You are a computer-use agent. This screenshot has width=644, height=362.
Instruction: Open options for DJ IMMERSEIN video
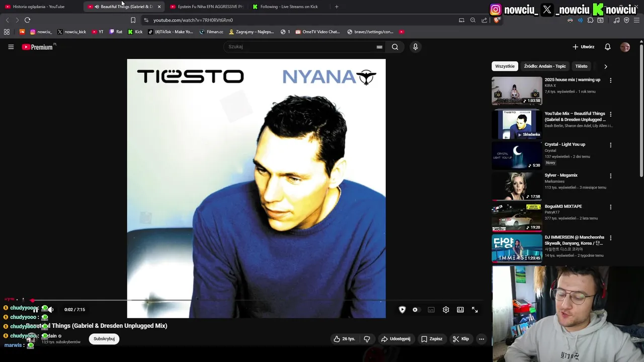click(x=611, y=238)
